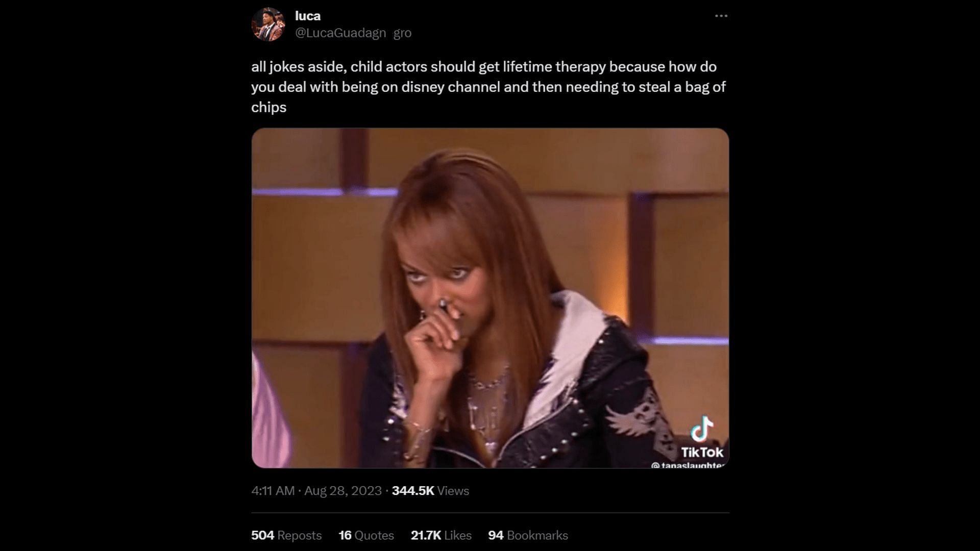
Task: Click the 4:11 AM timestamp
Action: click(273, 491)
